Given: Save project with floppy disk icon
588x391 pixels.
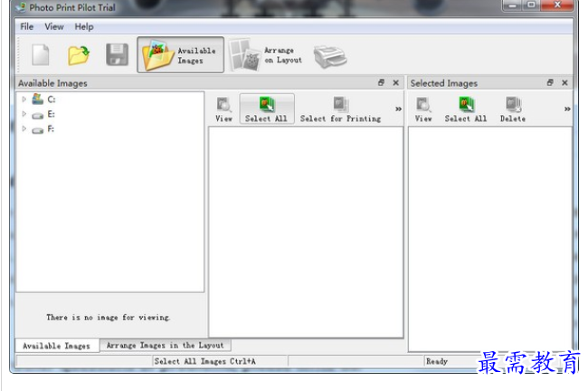Looking at the screenshot, I should (x=117, y=55).
